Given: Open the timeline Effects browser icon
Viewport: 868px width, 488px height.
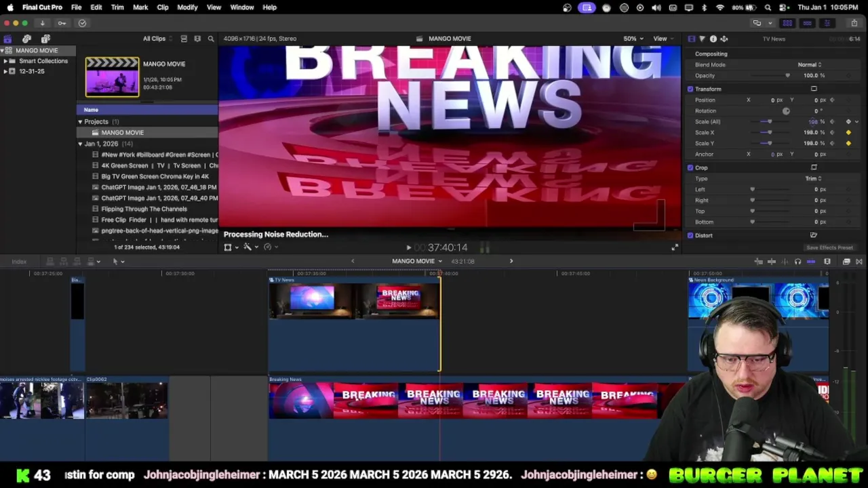Looking at the screenshot, I should tap(846, 262).
